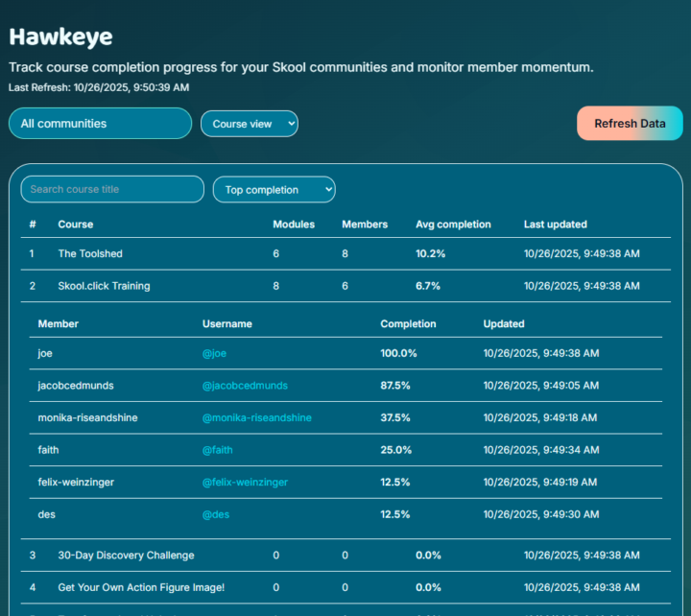Open the @faith username link

[217, 450]
